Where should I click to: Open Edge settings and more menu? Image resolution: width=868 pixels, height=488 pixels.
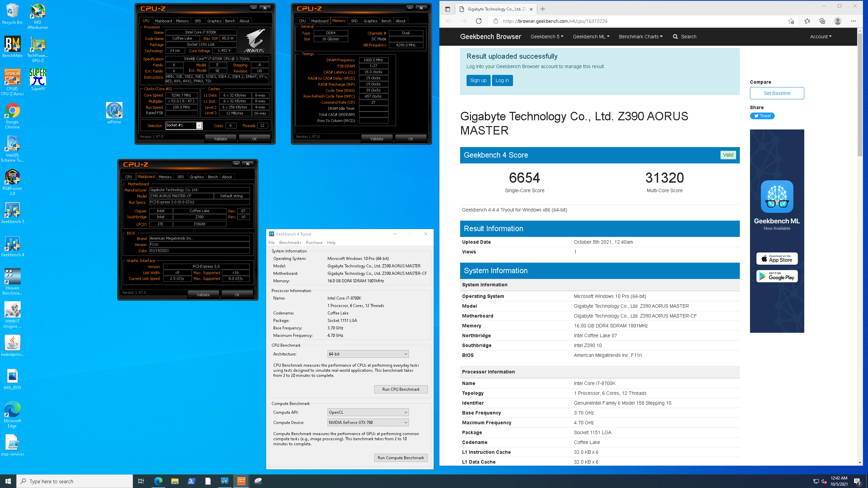(853, 21)
